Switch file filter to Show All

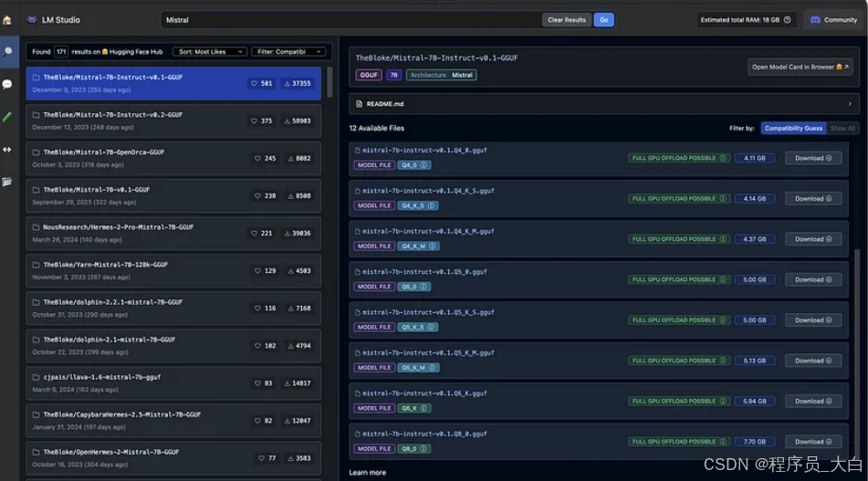tap(842, 128)
